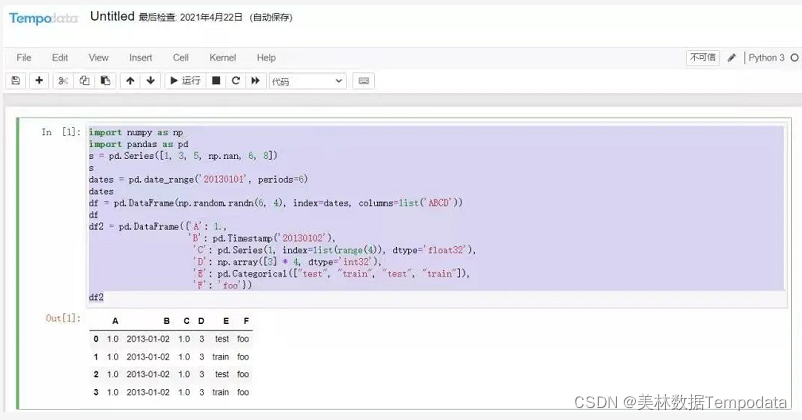Click row index 3 in output table
The width and height of the screenshot is (802, 420).
(96, 392)
